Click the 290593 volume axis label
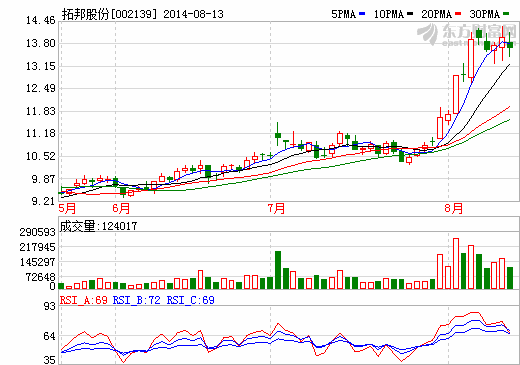The image size is (520, 365). (x=37, y=232)
